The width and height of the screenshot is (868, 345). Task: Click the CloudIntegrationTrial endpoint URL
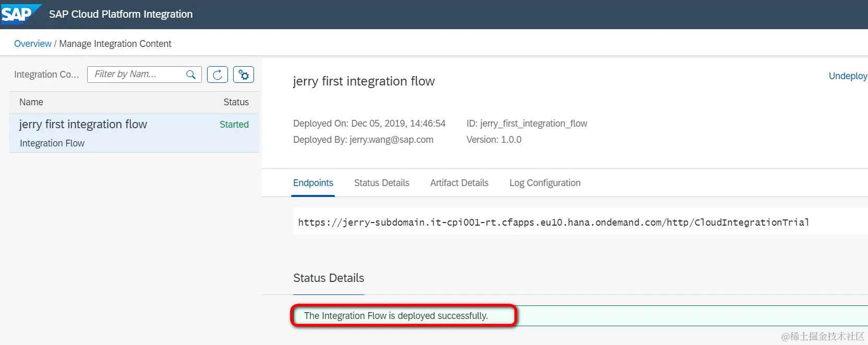click(553, 223)
